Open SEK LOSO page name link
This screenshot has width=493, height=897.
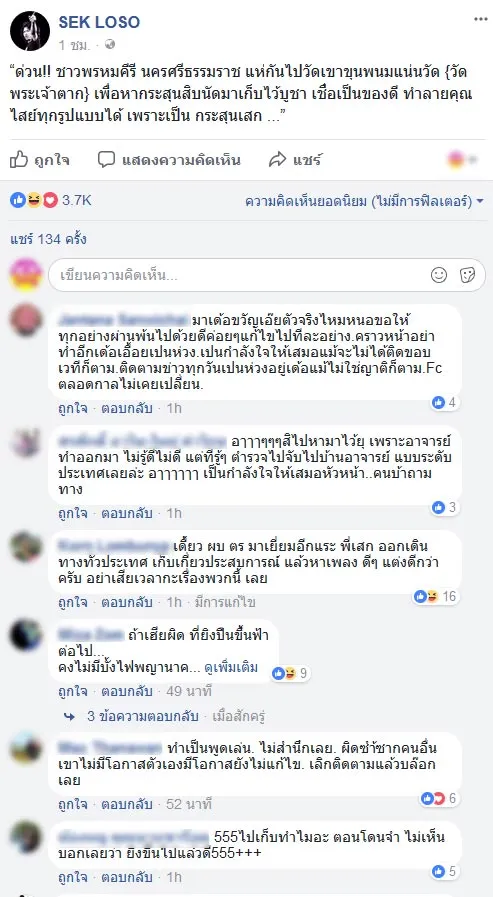pos(99,22)
